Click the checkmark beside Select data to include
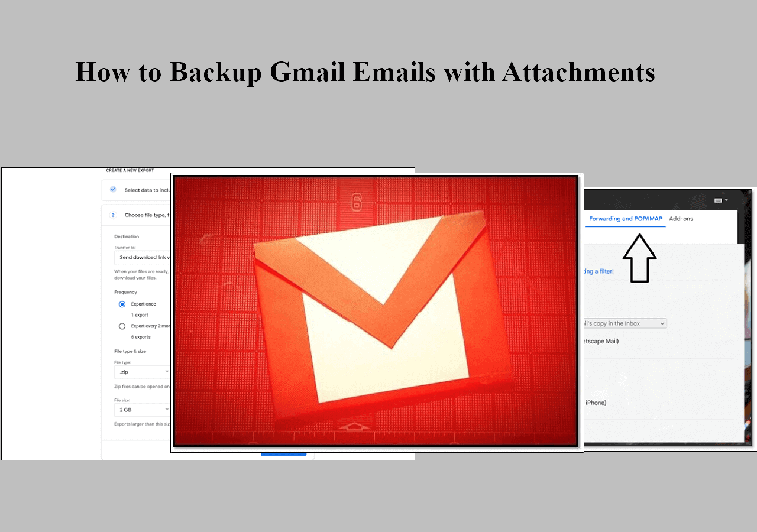Screen dimensions: 757x532 pyautogui.click(x=113, y=190)
